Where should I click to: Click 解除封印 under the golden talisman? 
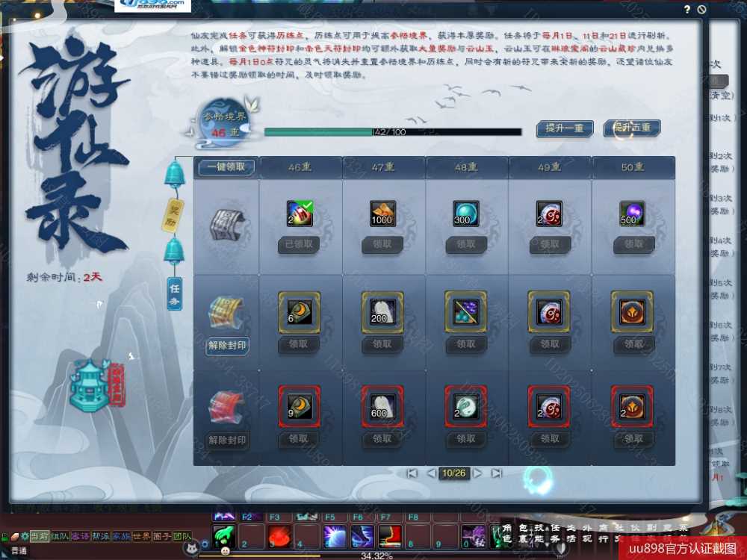click(227, 345)
